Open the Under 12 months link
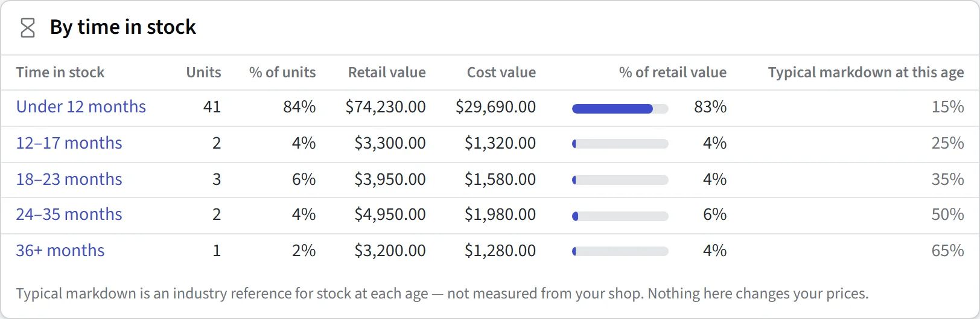The height and width of the screenshot is (319, 980). pyautogui.click(x=81, y=107)
